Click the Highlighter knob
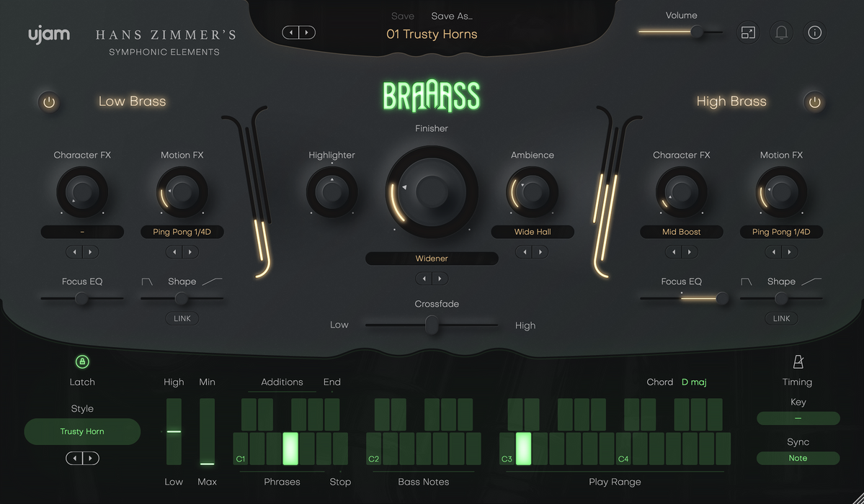This screenshot has width=864, height=504. coord(331,192)
